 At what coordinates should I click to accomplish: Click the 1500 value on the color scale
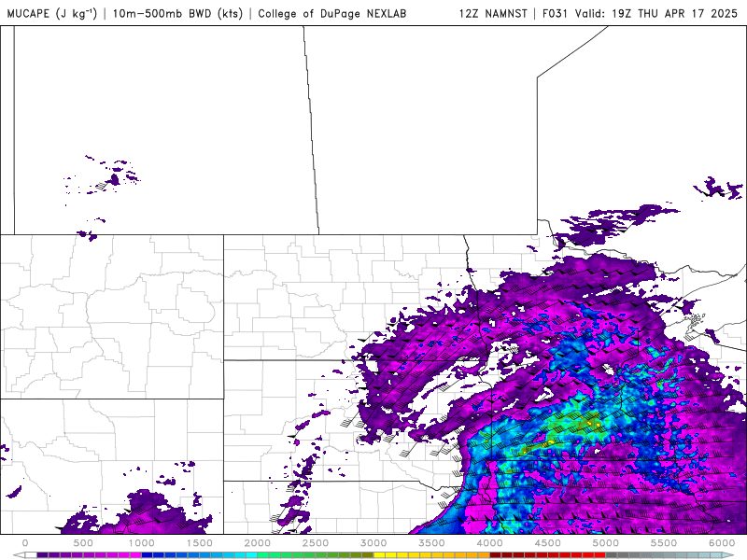pyautogui.click(x=200, y=543)
